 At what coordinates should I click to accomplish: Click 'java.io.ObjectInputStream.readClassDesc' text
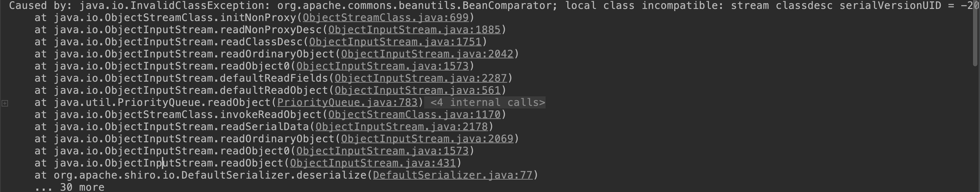coord(178,42)
